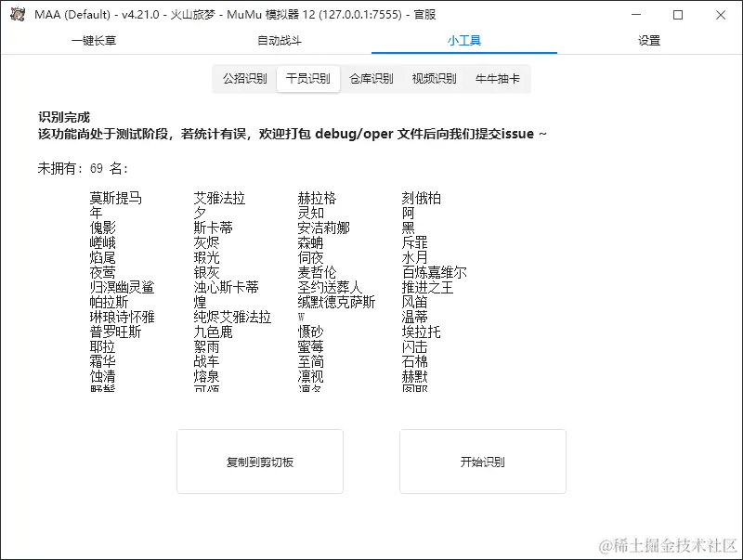Click operator name 至简
This screenshot has height=560, width=743.
pos(311,361)
